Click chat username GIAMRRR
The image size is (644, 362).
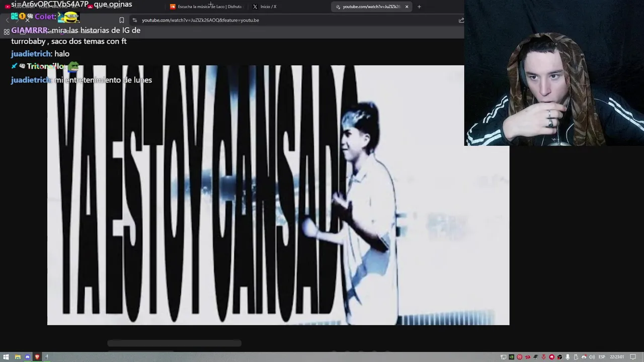tap(29, 30)
